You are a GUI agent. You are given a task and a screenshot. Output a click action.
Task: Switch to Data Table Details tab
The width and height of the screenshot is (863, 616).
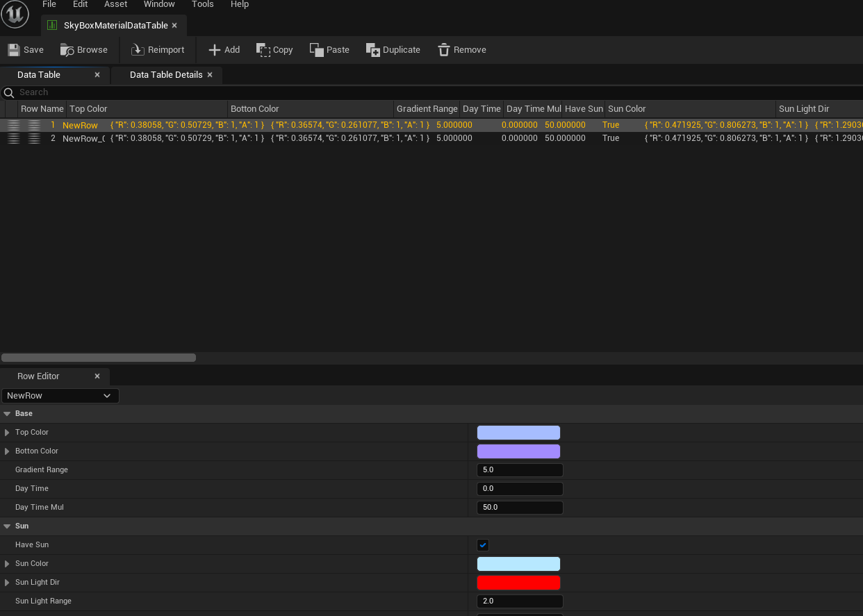[x=166, y=75]
